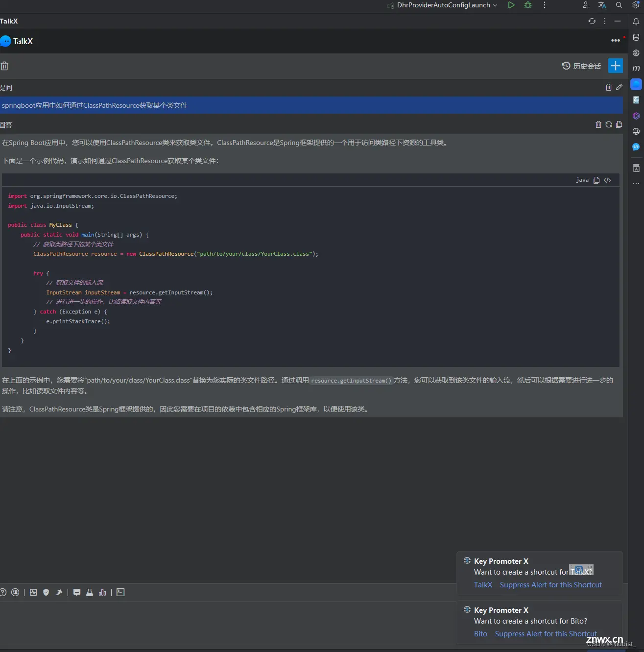
Task: Open Code With Me add-user icon
Action: click(586, 5)
